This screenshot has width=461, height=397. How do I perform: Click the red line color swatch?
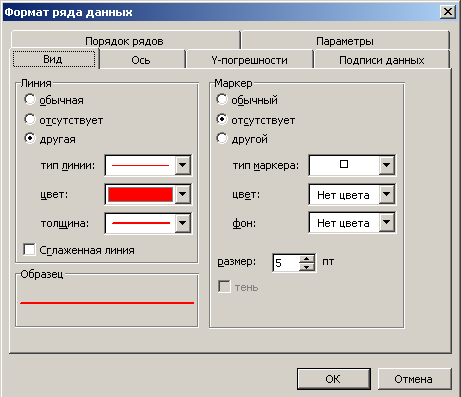click(x=140, y=194)
